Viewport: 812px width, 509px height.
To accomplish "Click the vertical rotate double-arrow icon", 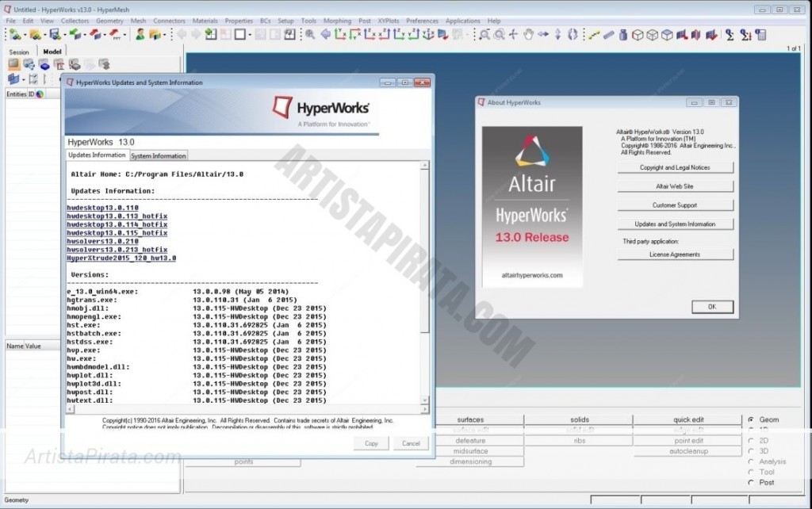I will [x=557, y=35].
